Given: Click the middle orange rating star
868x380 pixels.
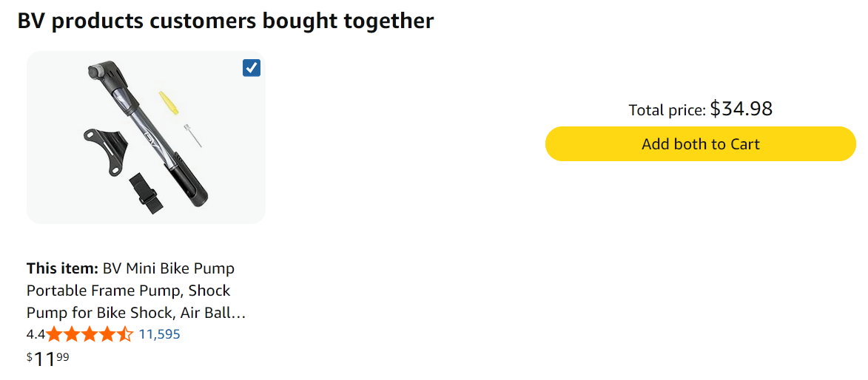Looking at the screenshot, I should point(90,334).
